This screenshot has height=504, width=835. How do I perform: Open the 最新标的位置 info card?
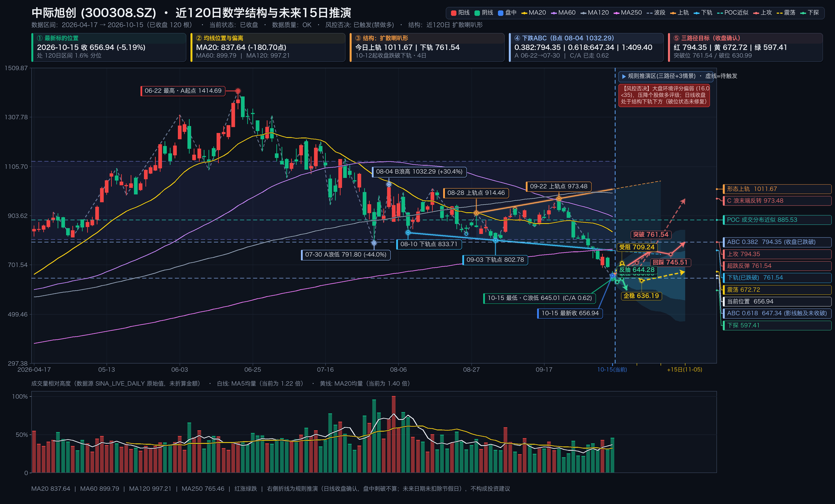pyautogui.click(x=109, y=47)
